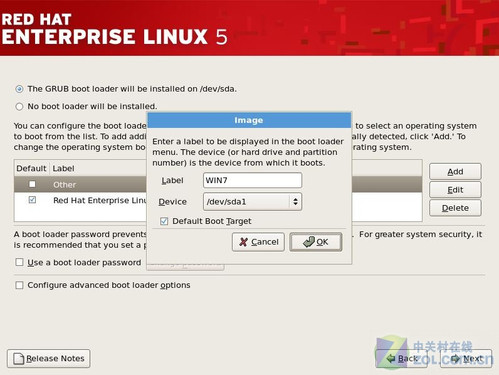
Task: Click the Label field containing WIN7
Action: coord(252,180)
